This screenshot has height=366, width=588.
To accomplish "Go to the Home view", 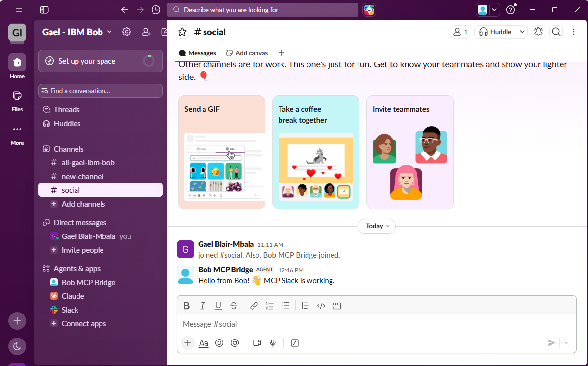I will (x=17, y=66).
